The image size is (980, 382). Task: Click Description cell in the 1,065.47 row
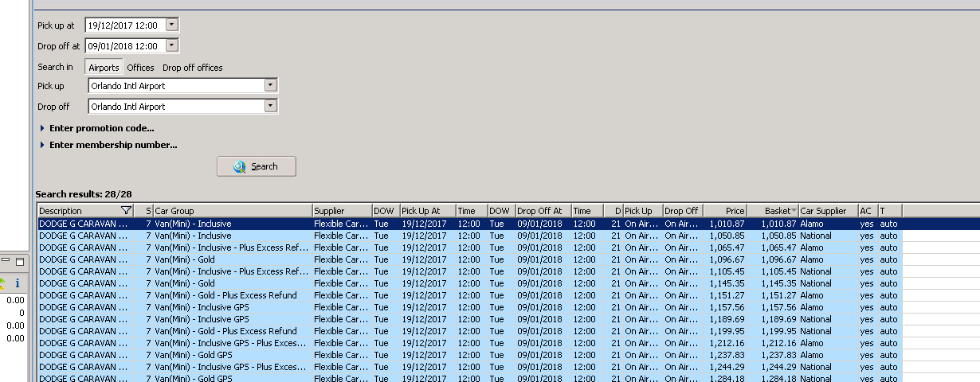84,248
